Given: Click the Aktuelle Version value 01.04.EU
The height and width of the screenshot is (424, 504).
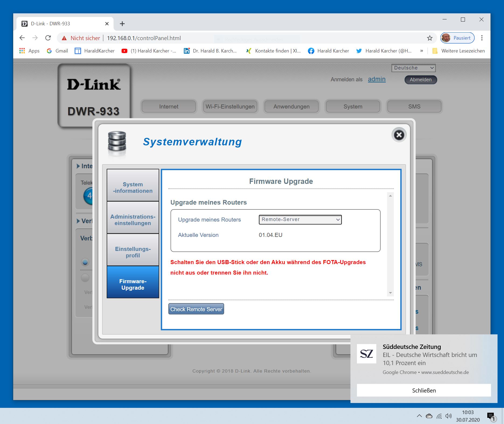Looking at the screenshot, I should coord(270,235).
